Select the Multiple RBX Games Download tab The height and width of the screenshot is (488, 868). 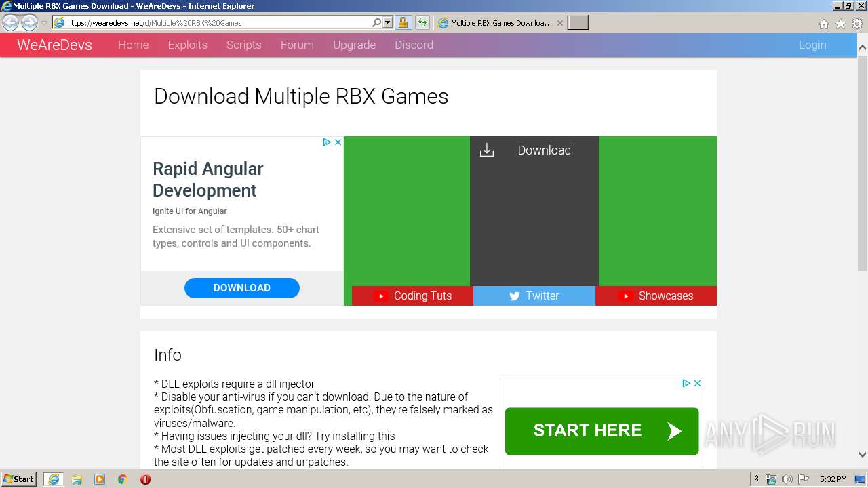[x=500, y=23]
